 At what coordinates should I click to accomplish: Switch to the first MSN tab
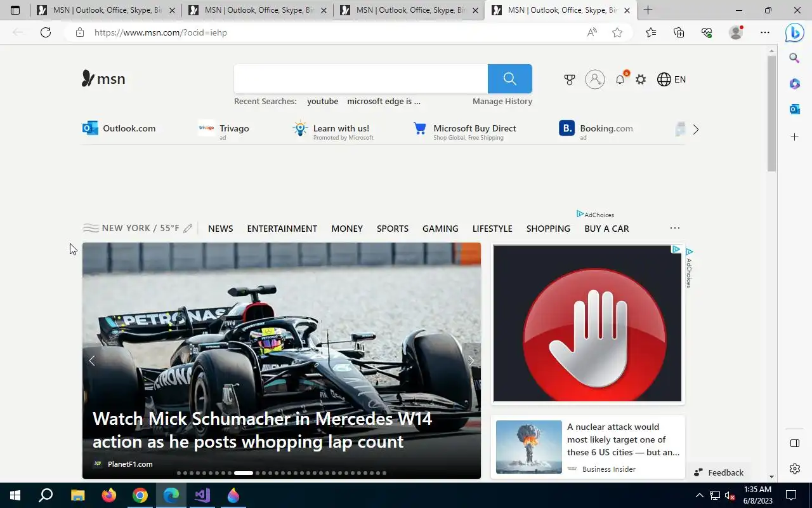pos(105,10)
